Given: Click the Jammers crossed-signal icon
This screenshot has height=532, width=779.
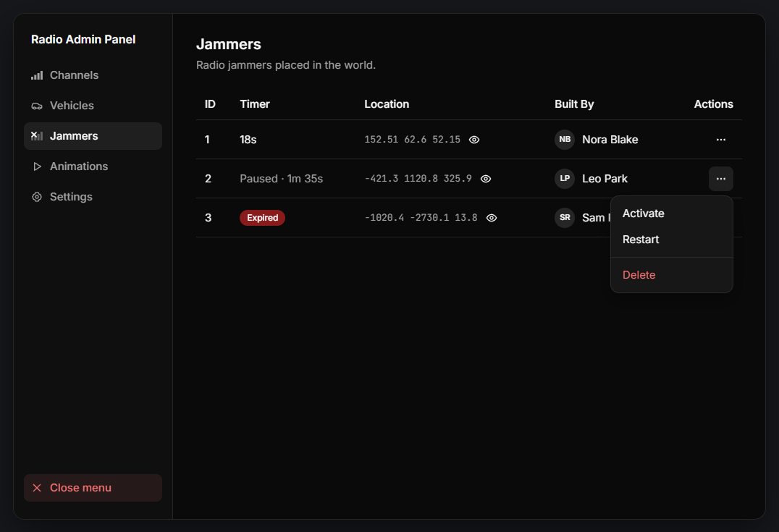Looking at the screenshot, I should (x=37, y=136).
